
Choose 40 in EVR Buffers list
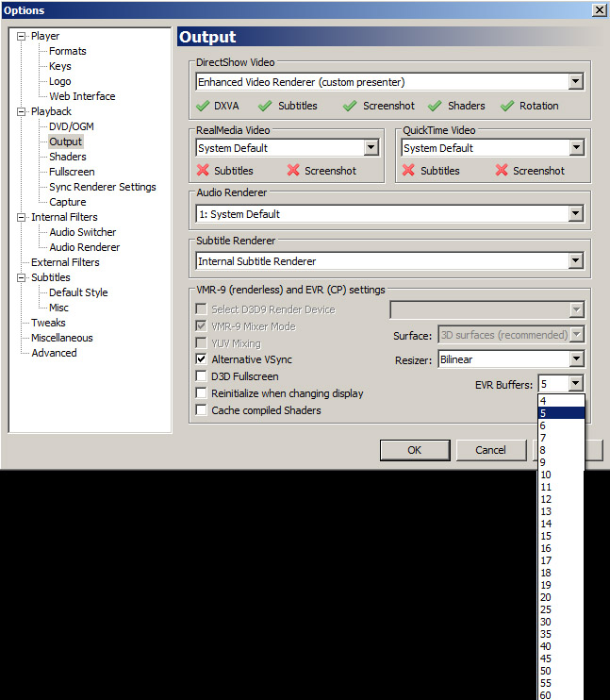pos(561,646)
